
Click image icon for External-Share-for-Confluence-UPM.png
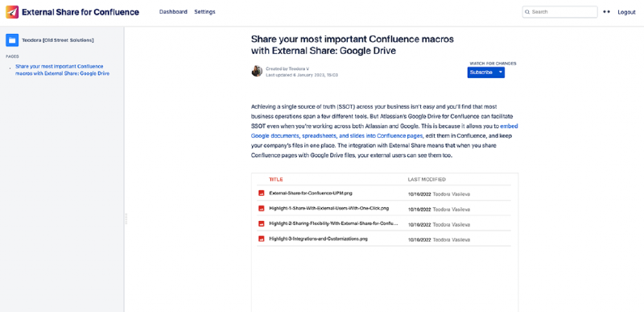[261, 193]
